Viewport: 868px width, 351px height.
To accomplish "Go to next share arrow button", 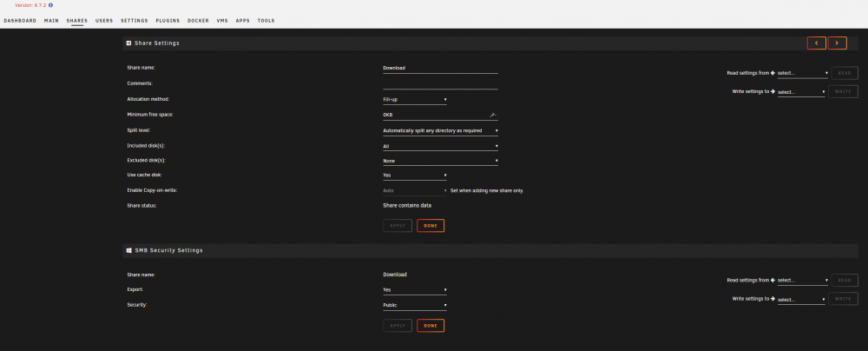I will (x=837, y=43).
